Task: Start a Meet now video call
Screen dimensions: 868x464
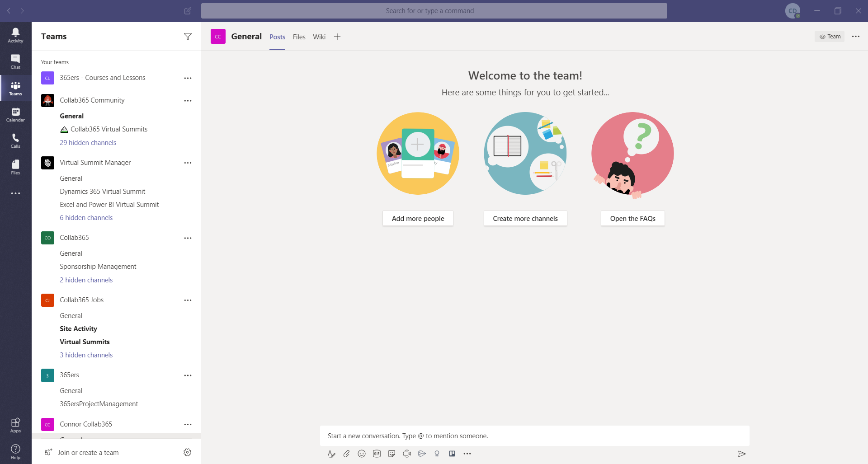Action: click(x=407, y=454)
